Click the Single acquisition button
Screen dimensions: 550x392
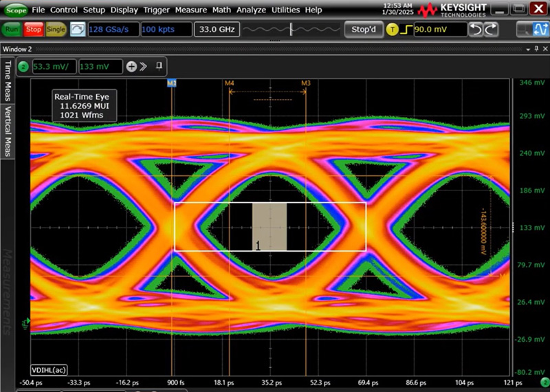point(56,30)
